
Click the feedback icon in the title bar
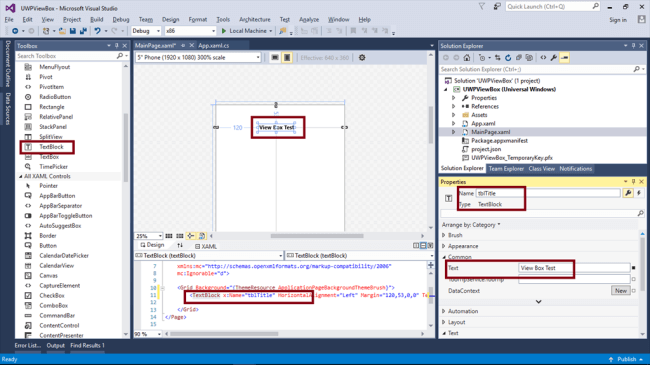[497, 6]
